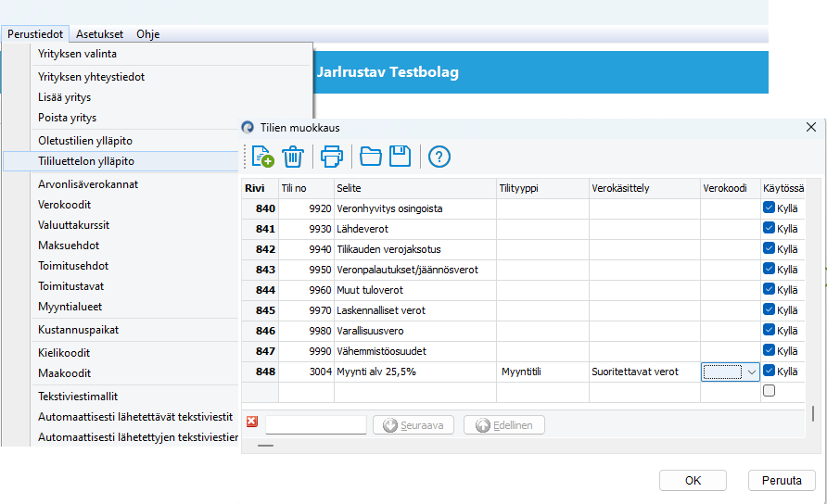
Task: Click the Edellinen search button
Action: (504, 425)
